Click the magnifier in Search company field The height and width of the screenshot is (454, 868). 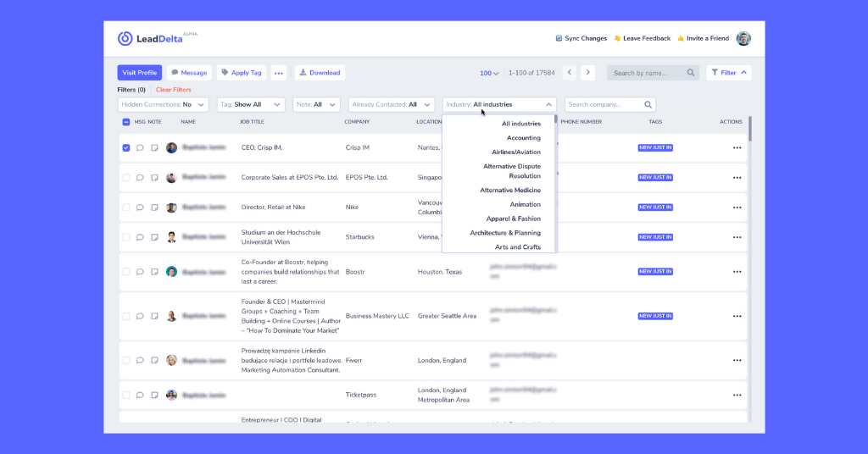tap(648, 104)
